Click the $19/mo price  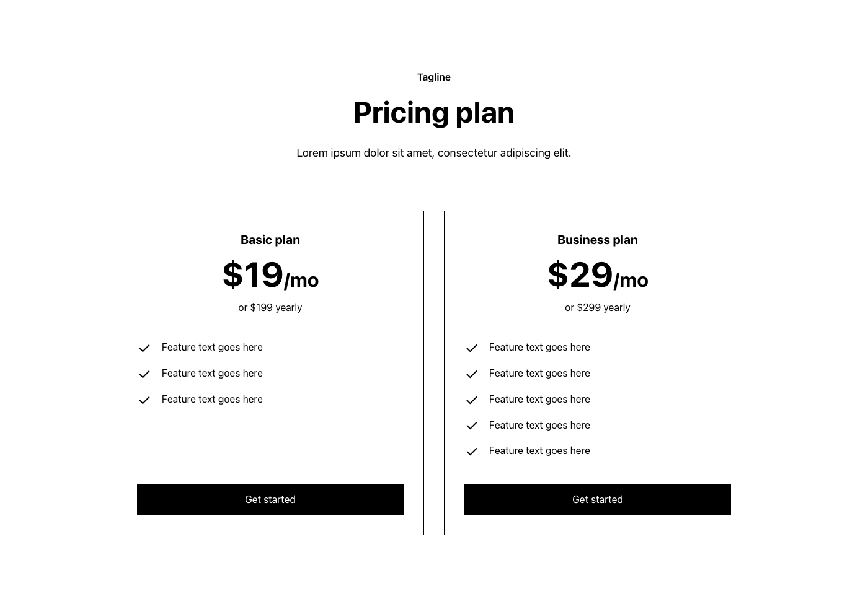click(270, 276)
